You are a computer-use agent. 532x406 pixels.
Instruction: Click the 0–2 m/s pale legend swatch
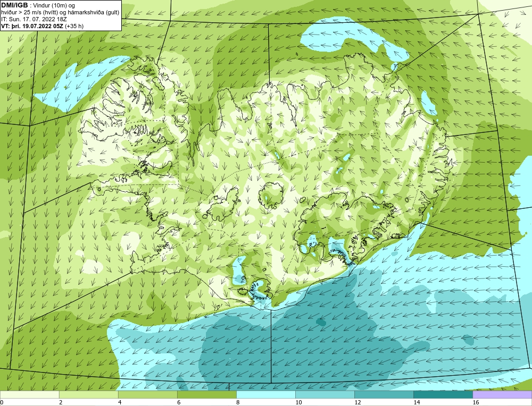[29, 395]
